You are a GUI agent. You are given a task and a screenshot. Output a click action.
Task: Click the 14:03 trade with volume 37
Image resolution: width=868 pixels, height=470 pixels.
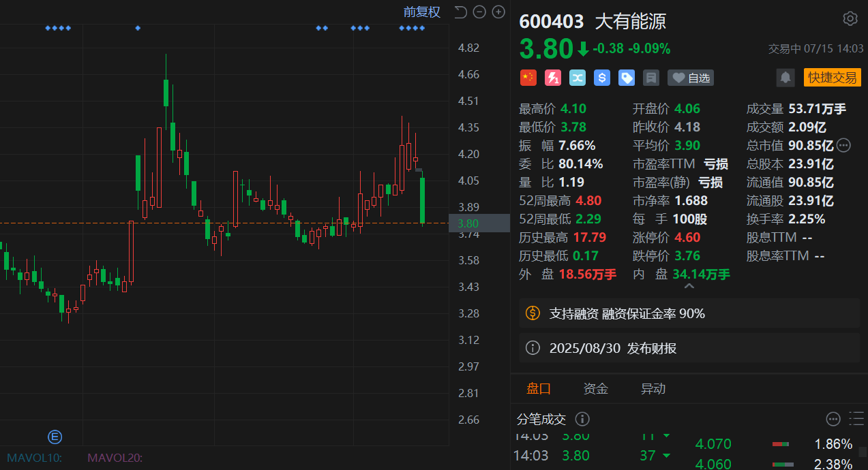pos(592,455)
